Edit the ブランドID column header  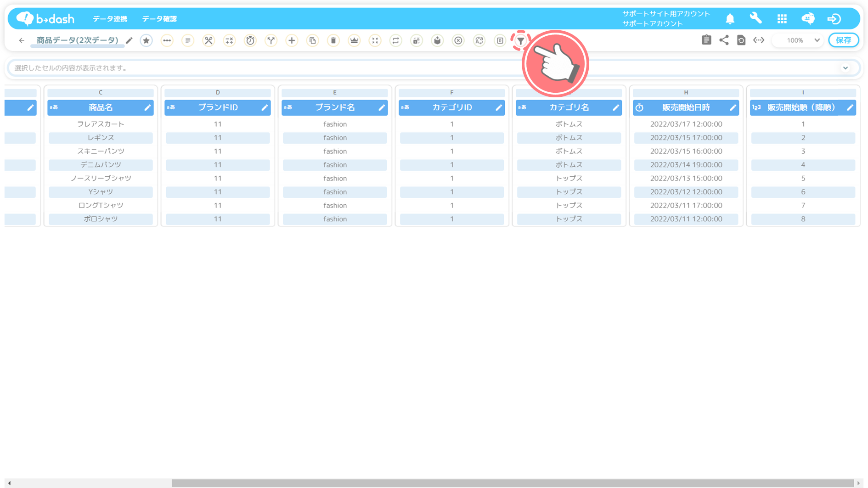(264, 107)
